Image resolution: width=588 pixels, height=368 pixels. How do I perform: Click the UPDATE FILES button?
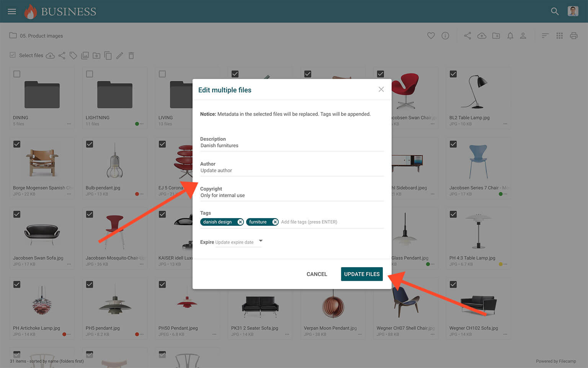tap(362, 274)
